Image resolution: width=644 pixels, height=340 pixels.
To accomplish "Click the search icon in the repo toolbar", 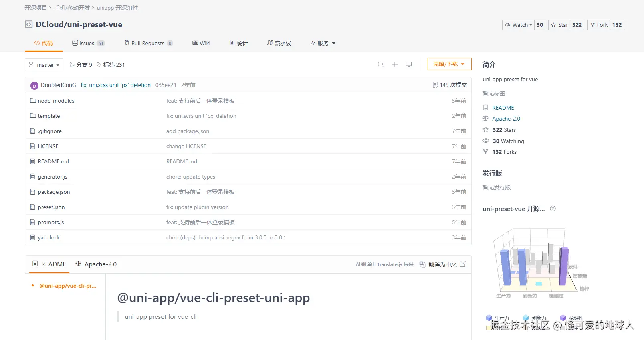I will pyautogui.click(x=381, y=64).
